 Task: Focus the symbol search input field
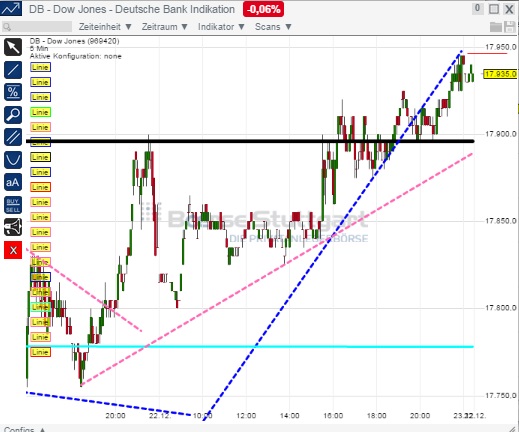(37, 27)
